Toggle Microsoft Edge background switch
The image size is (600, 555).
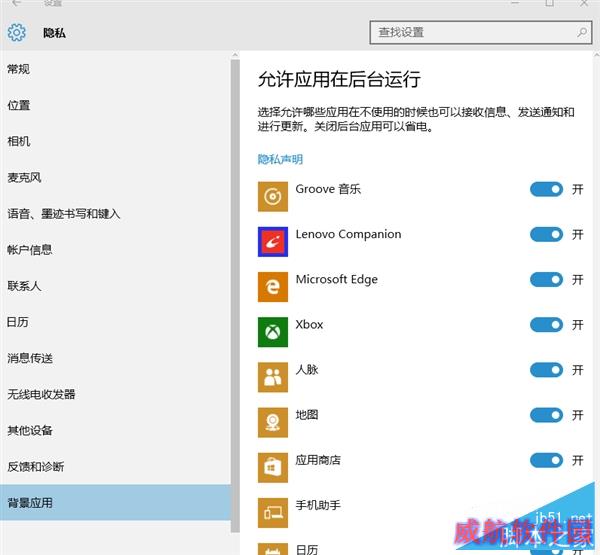point(546,279)
